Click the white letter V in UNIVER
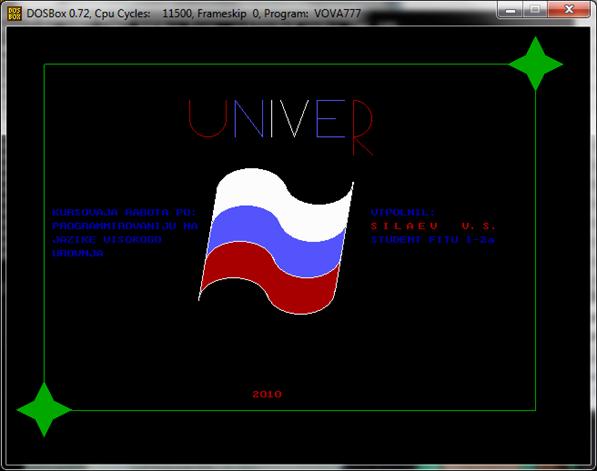The width and height of the screenshot is (597, 471). [x=294, y=118]
